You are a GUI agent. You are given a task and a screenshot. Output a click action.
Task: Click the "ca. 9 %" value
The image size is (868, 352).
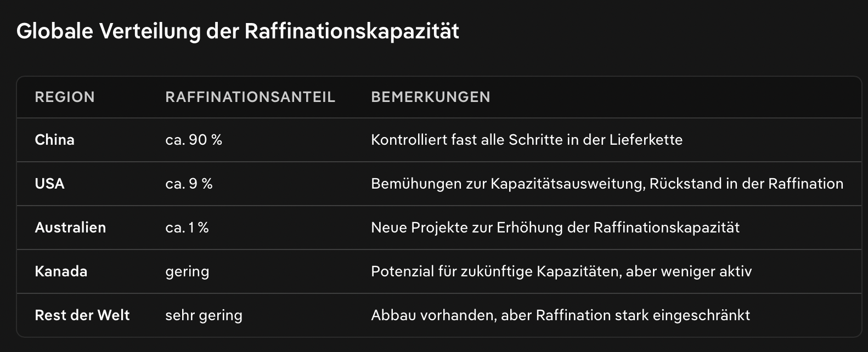tap(189, 184)
